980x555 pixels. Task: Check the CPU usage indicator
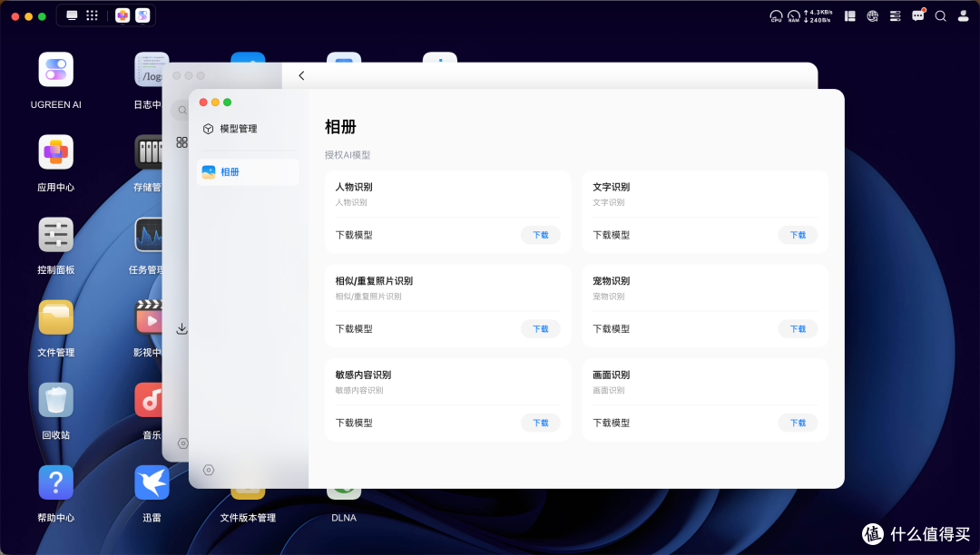pyautogui.click(x=776, y=16)
